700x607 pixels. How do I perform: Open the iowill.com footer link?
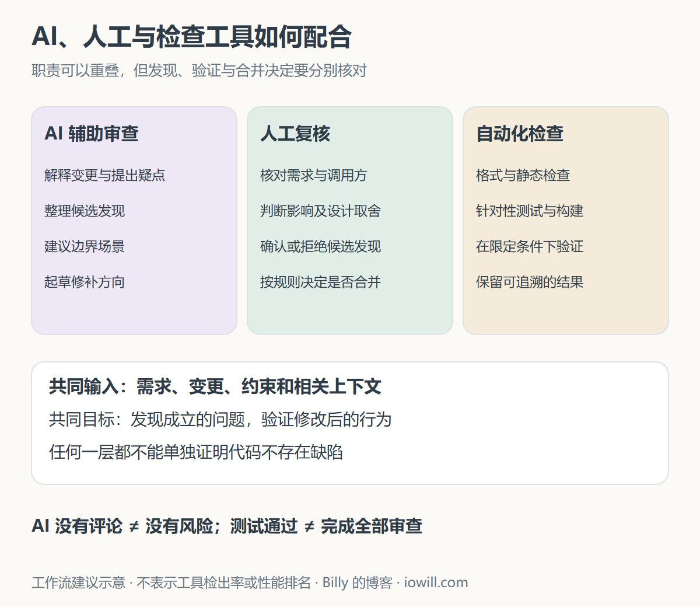(x=436, y=582)
